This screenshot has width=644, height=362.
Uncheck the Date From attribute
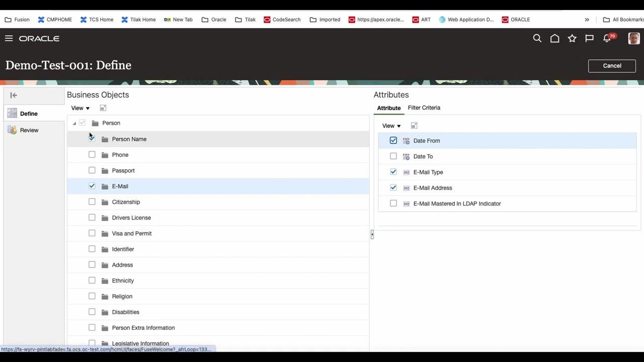pyautogui.click(x=393, y=141)
